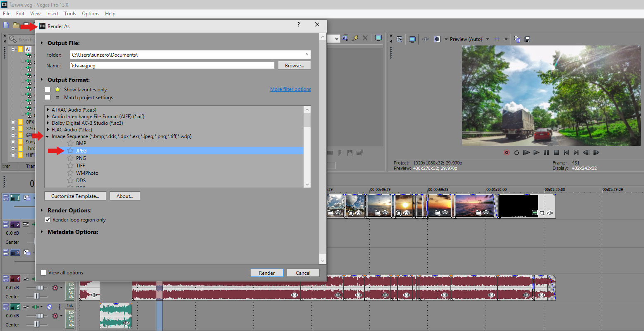The height and width of the screenshot is (331, 644).
Task: Open the Insert menu
Action: click(52, 14)
